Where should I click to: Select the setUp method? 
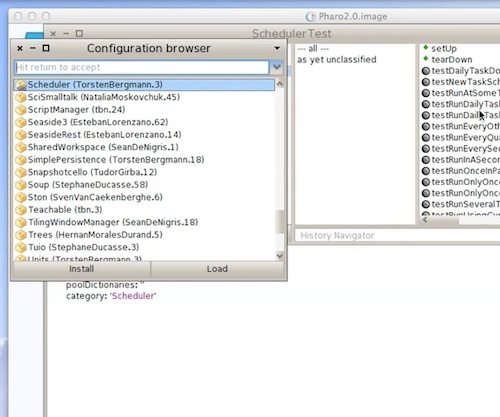(x=444, y=49)
